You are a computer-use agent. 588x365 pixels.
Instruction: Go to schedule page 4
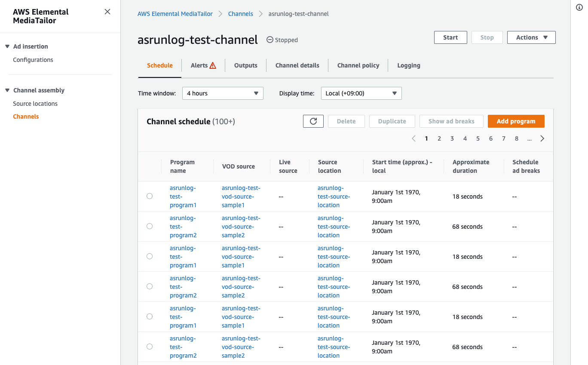465,138
